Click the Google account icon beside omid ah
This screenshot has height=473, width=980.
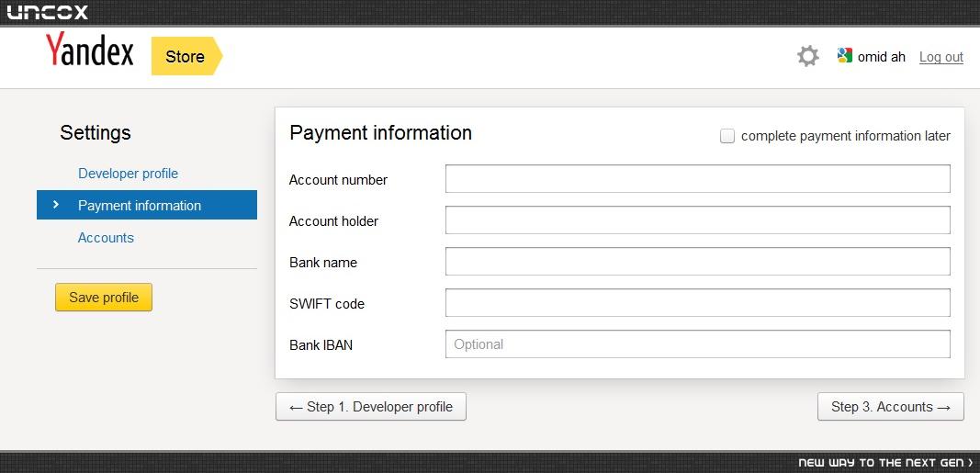pyautogui.click(x=844, y=56)
